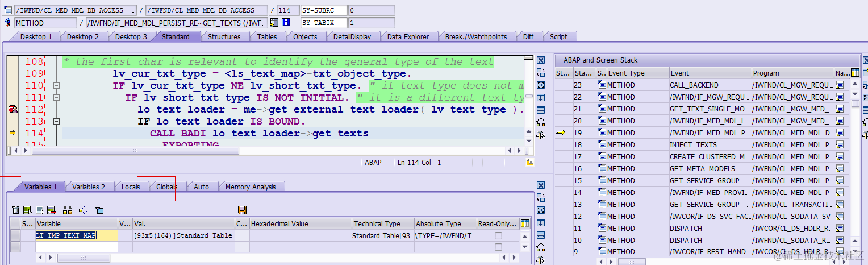
Task: Click the navigate icon in the INJECT_TEXTS stack row
Action: point(840,145)
